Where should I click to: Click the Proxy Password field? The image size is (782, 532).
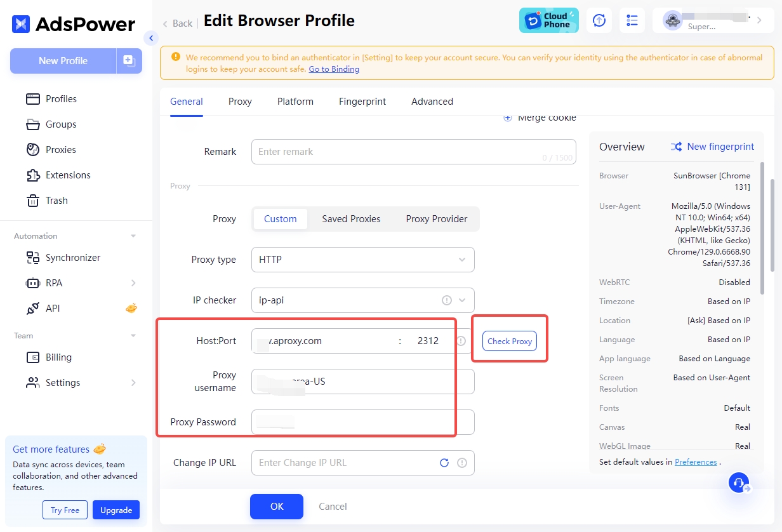click(x=363, y=422)
